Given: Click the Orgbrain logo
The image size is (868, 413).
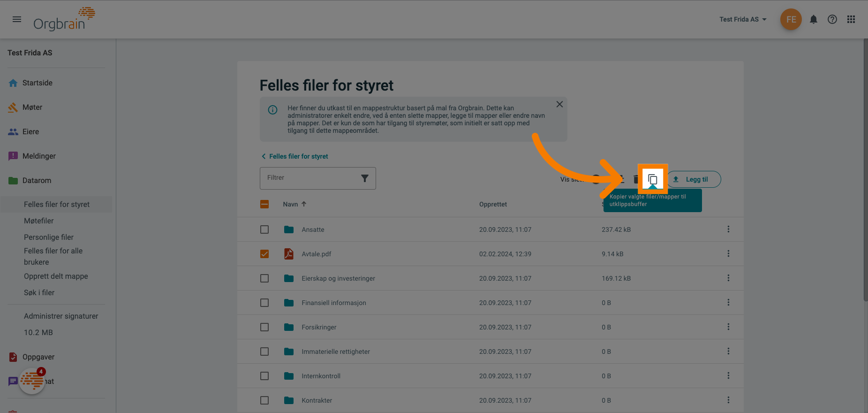Looking at the screenshot, I should pyautogui.click(x=64, y=19).
